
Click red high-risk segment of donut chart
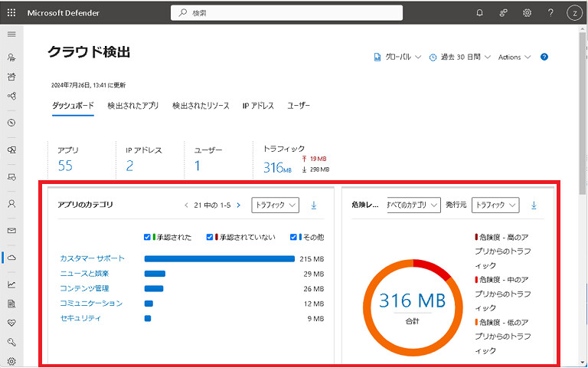click(433, 268)
